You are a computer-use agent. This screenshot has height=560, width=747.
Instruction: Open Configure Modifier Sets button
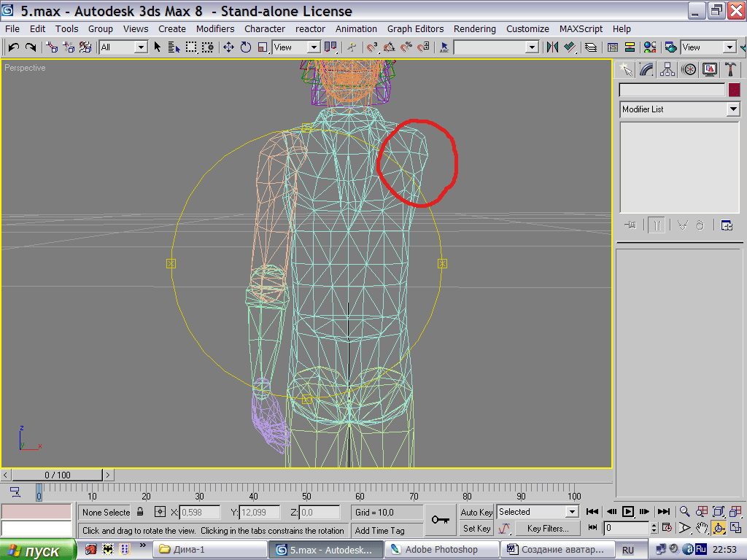point(727,225)
